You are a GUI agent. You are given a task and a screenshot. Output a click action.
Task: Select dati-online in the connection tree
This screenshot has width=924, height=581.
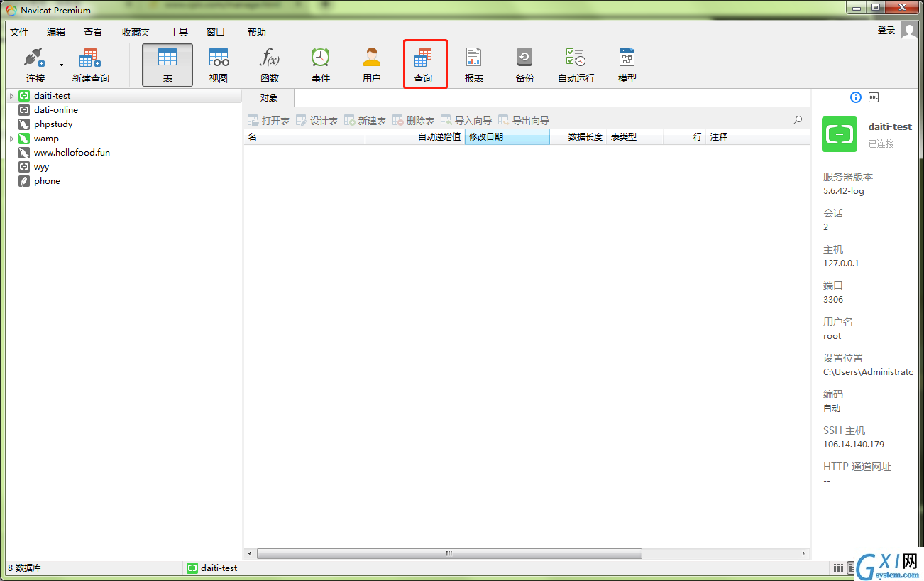pos(56,110)
